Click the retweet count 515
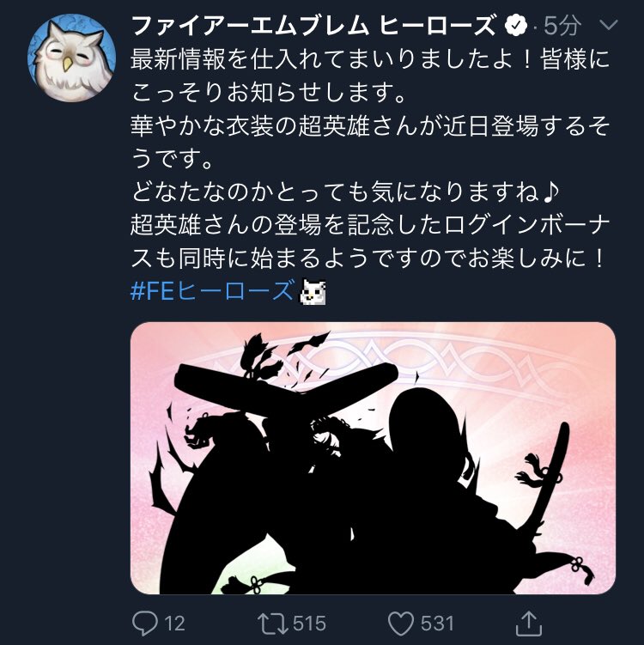Screen dimensions: 644x645 [x=310, y=624]
